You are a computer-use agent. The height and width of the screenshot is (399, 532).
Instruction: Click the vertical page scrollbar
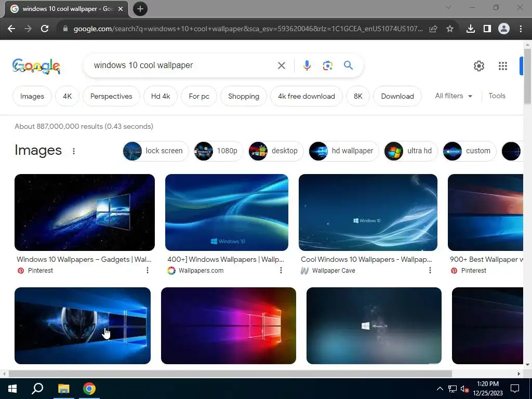point(527,76)
